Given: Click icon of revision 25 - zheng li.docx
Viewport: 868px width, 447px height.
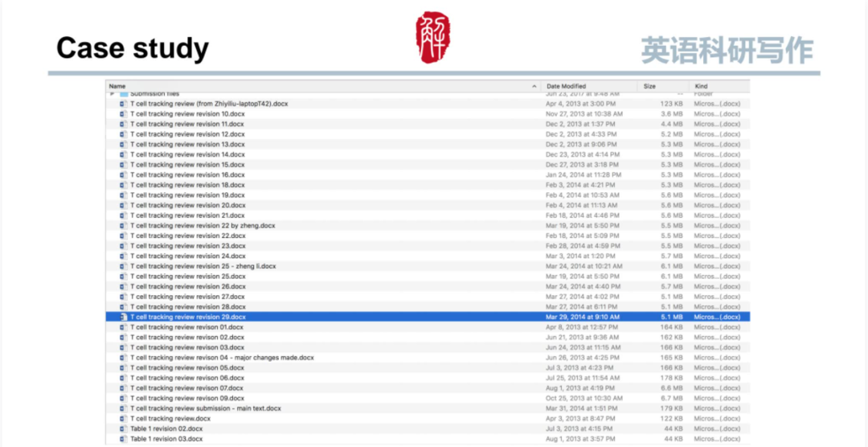Looking at the screenshot, I should click(124, 266).
